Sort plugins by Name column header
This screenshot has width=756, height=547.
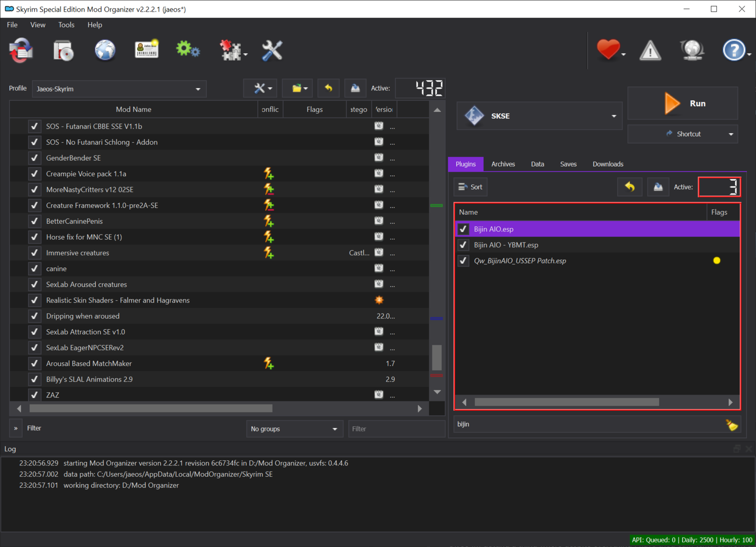581,212
